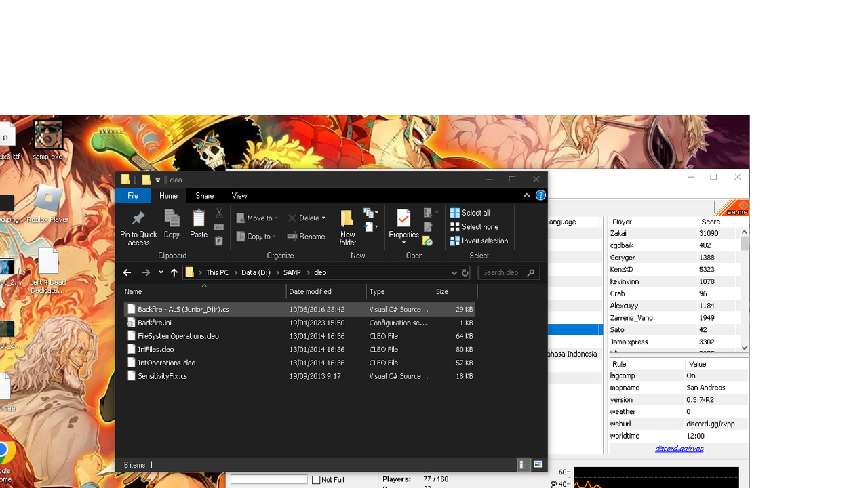Sort by the Type column header
This screenshot has height=488, width=868.
400,291
